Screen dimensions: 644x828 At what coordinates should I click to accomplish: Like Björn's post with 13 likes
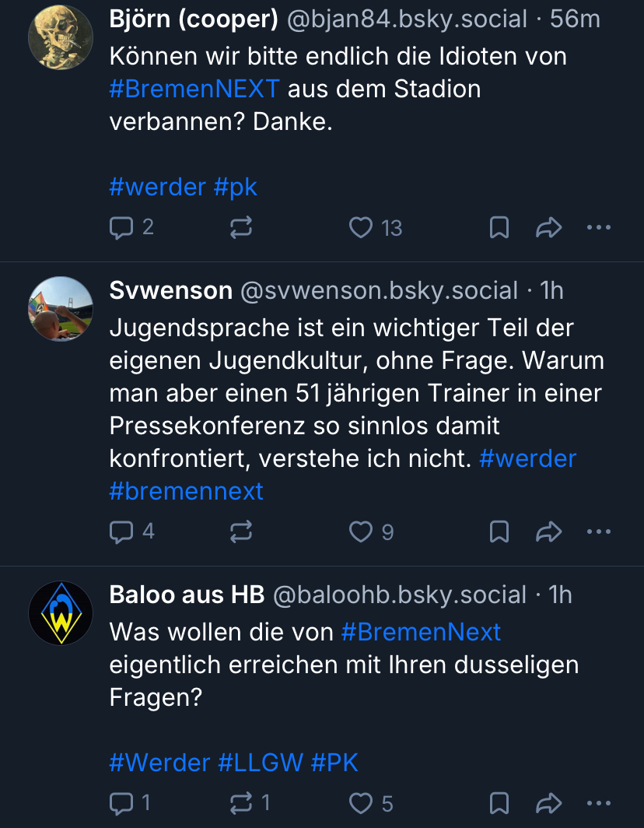tap(361, 227)
